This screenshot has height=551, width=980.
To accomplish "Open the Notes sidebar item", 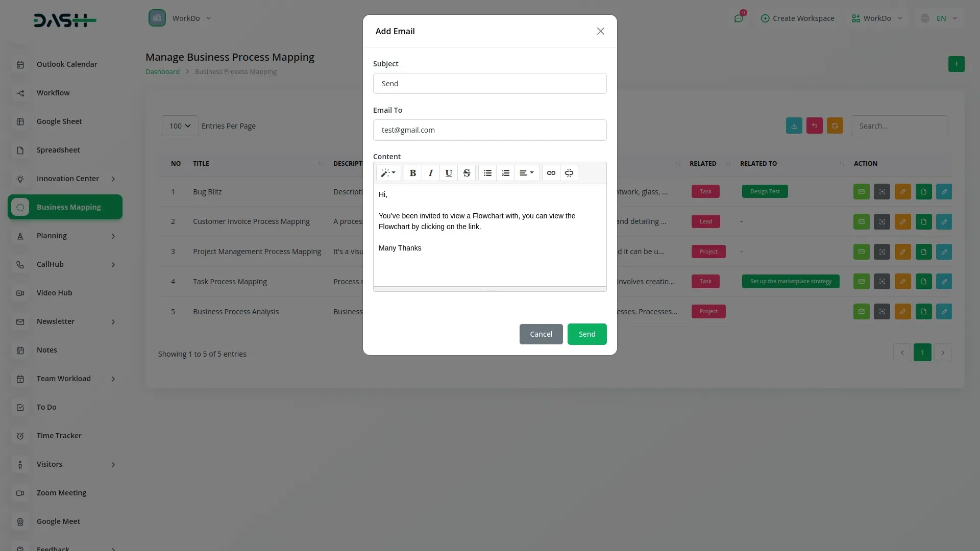I will [x=47, y=350].
